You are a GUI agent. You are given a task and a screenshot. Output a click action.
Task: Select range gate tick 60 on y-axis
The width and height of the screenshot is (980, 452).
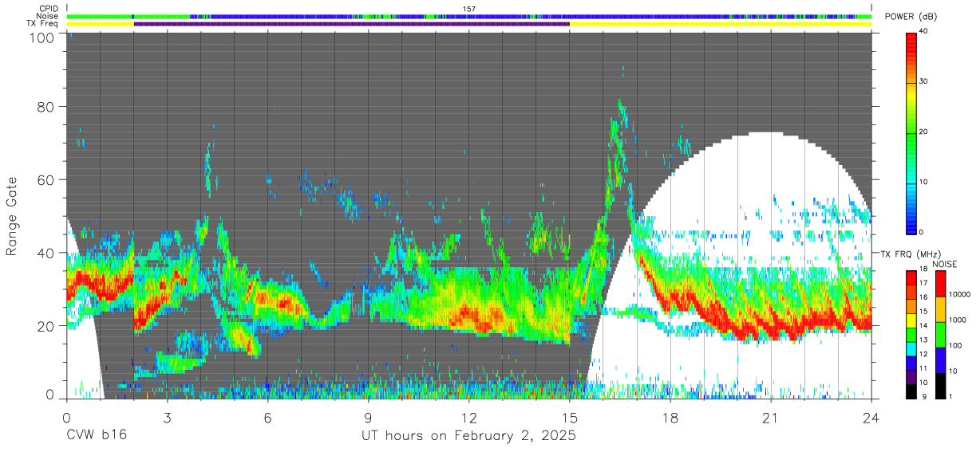45,179
